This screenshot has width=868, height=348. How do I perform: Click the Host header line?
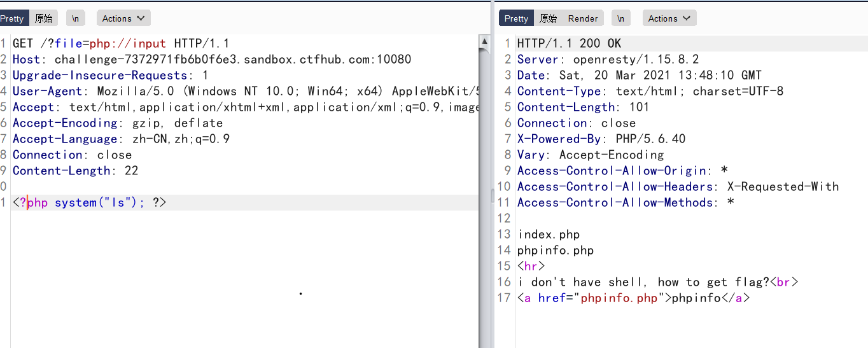coord(212,59)
